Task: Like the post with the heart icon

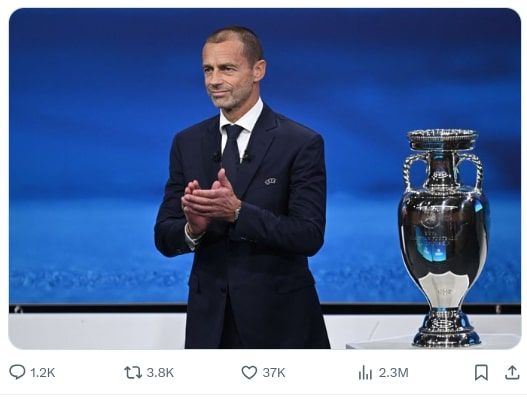Action: tap(249, 373)
